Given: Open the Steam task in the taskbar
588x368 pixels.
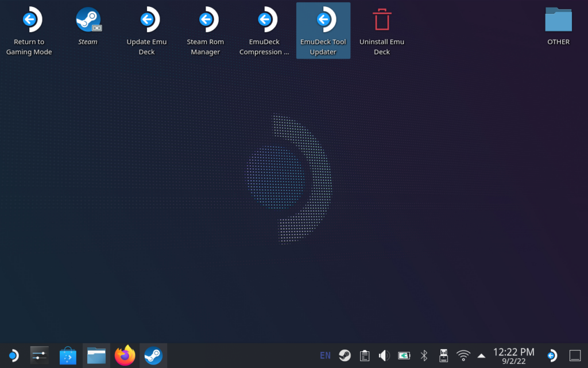Looking at the screenshot, I should point(153,355).
